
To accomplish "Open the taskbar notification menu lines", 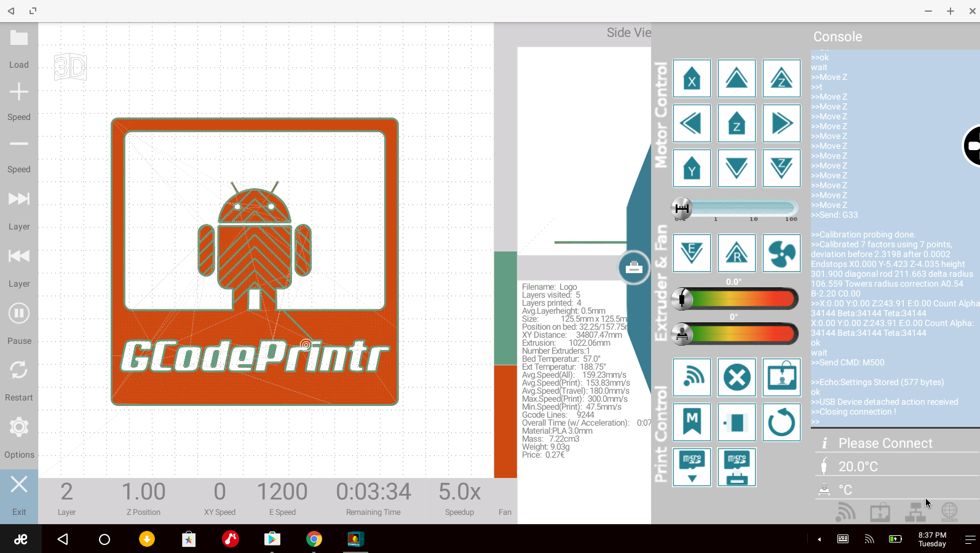I will point(970,539).
